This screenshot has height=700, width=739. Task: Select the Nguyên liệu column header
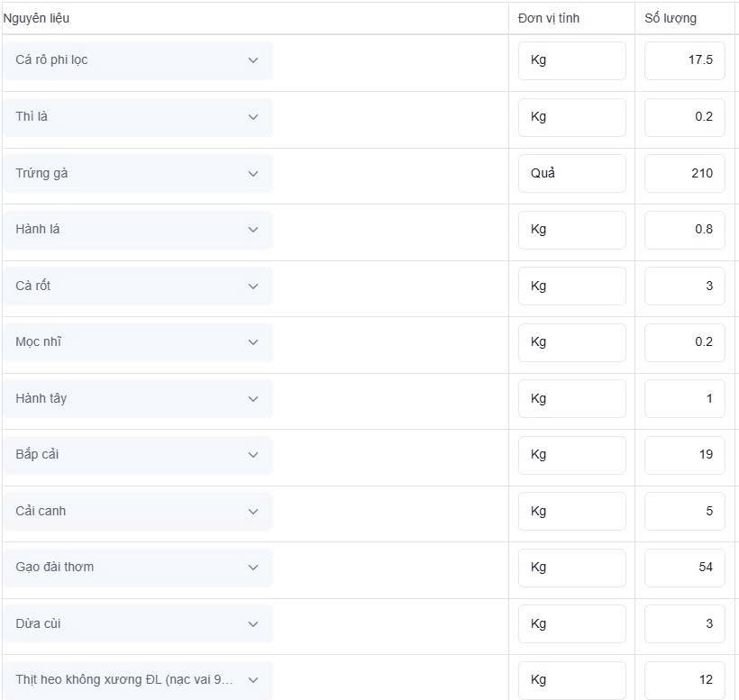[x=36, y=18]
